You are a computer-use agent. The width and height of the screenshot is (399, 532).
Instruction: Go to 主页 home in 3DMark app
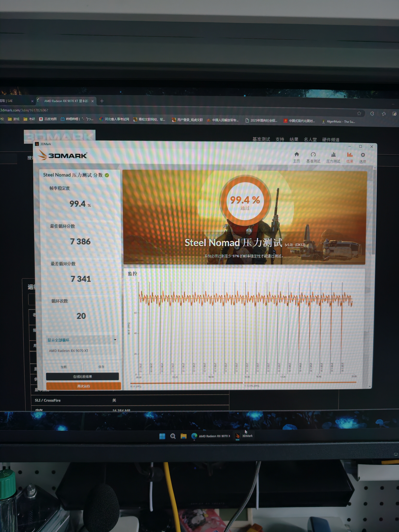coord(296,158)
